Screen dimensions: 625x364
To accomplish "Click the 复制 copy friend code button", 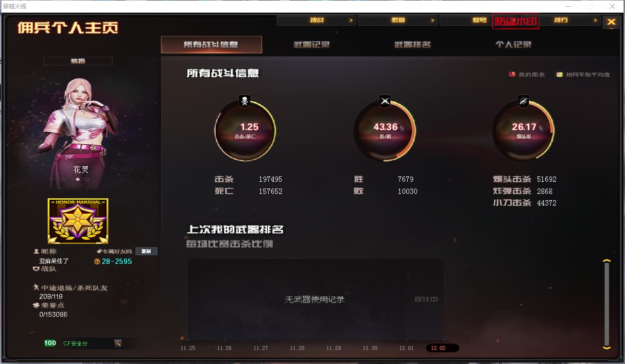I will pyautogui.click(x=146, y=251).
